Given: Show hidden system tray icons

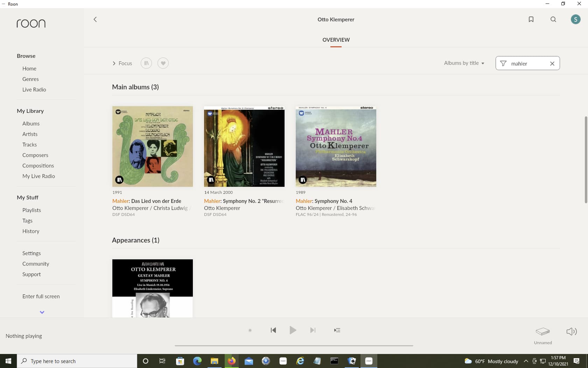Looking at the screenshot, I should (526, 361).
